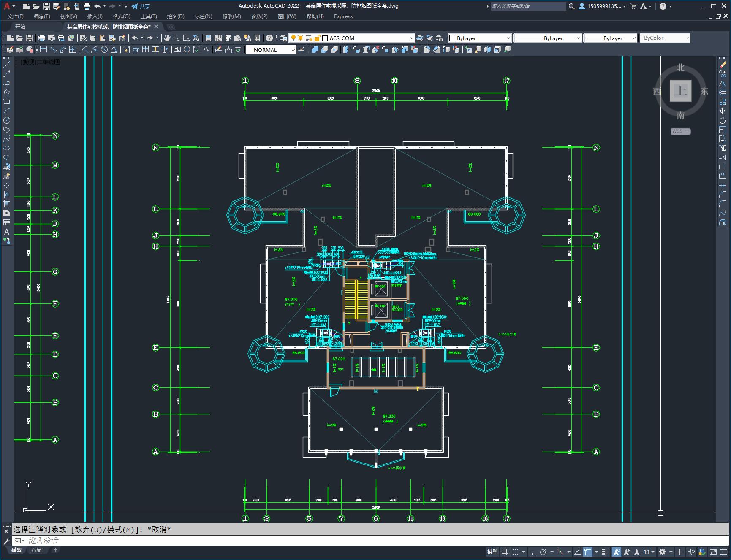Open the 标注(N) menu
The width and height of the screenshot is (731, 560).
pos(203,16)
